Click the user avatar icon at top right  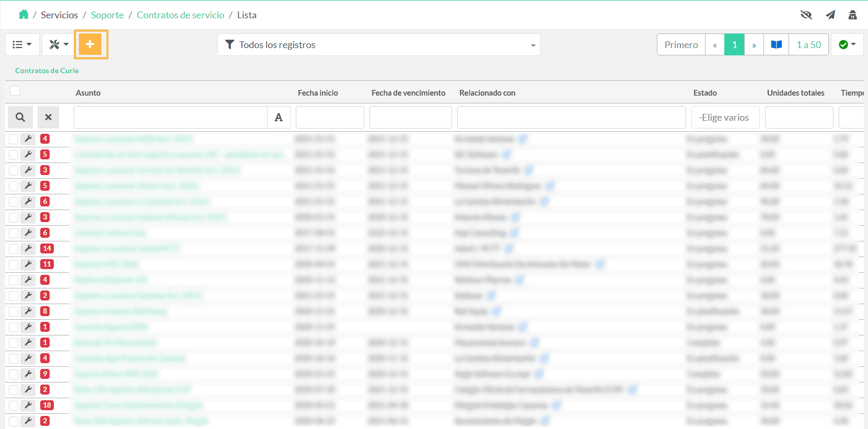click(x=852, y=15)
